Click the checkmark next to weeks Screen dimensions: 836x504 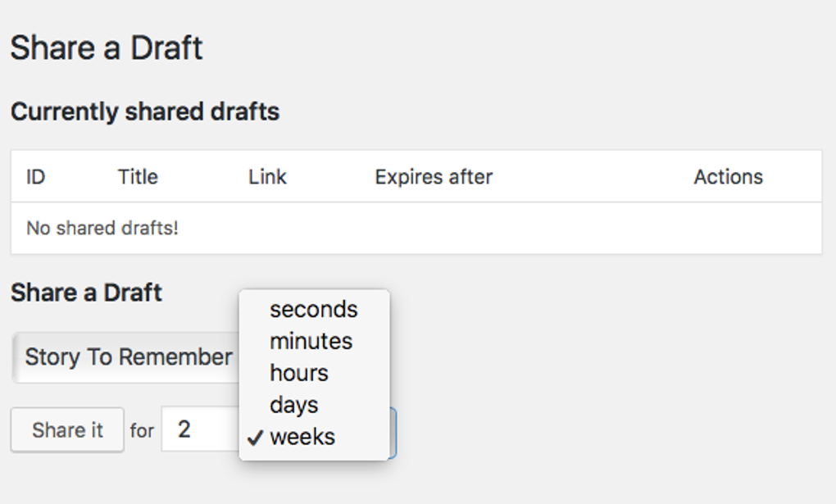pos(254,437)
